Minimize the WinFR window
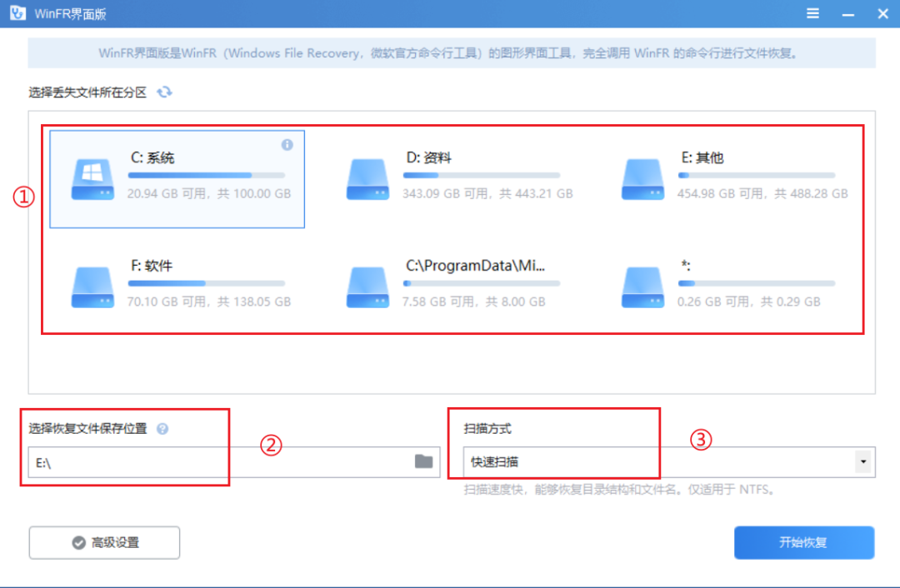This screenshot has height=588, width=900. click(x=847, y=14)
